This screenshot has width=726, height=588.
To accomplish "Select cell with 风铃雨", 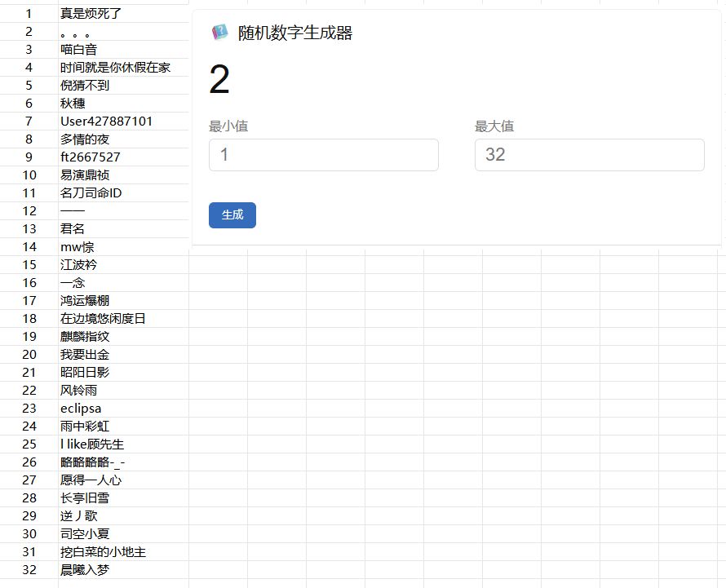I will click(x=124, y=391).
